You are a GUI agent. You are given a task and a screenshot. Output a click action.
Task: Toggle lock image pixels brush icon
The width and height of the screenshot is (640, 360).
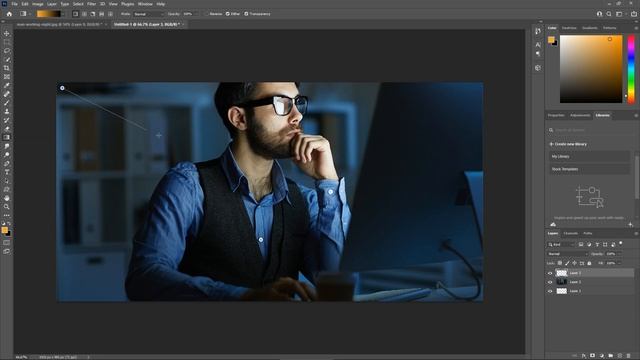point(567,263)
